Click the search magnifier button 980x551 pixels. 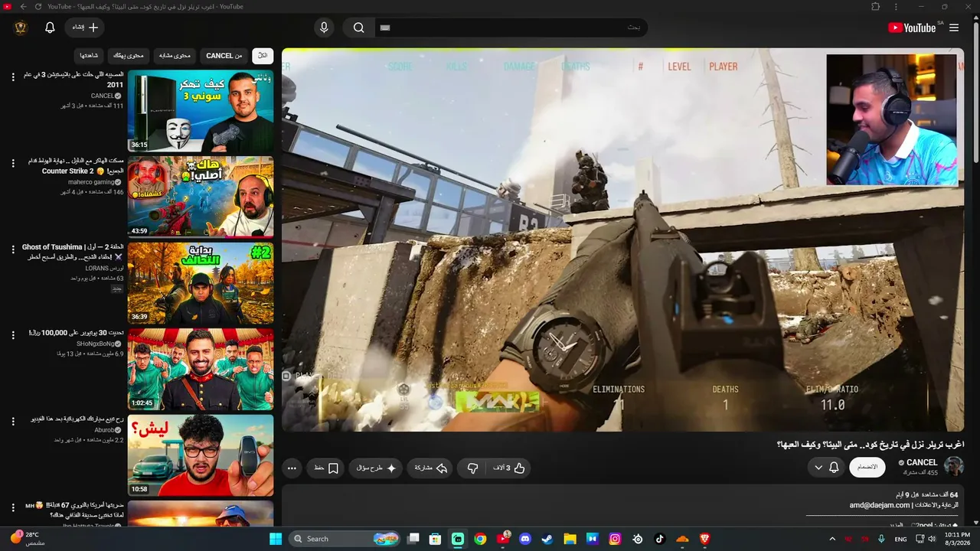[x=359, y=28]
